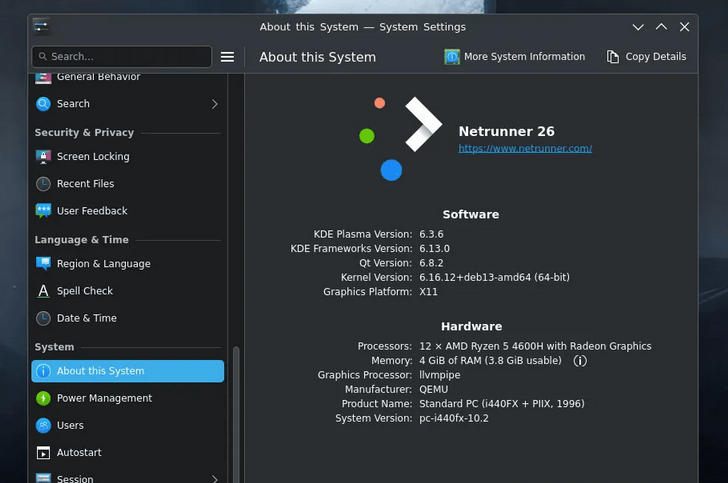Open the Autostart page
The height and width of the screenshot is (483, 728).
(128, 452)
